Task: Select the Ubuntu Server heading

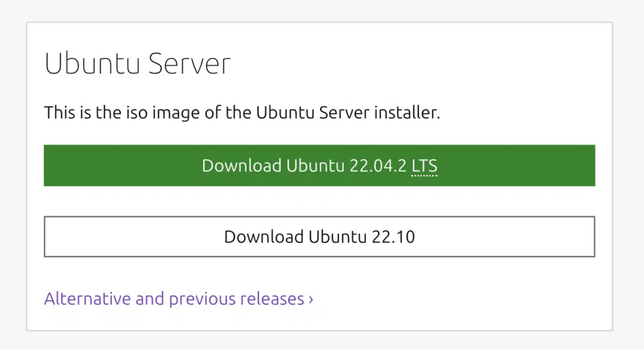Action: pos(137,64)
